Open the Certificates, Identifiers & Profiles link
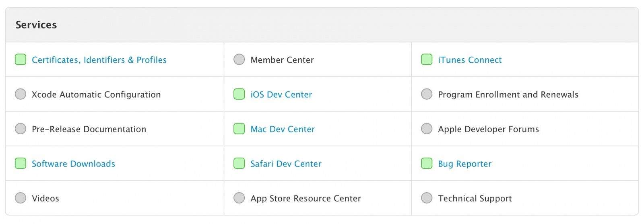 99,60
